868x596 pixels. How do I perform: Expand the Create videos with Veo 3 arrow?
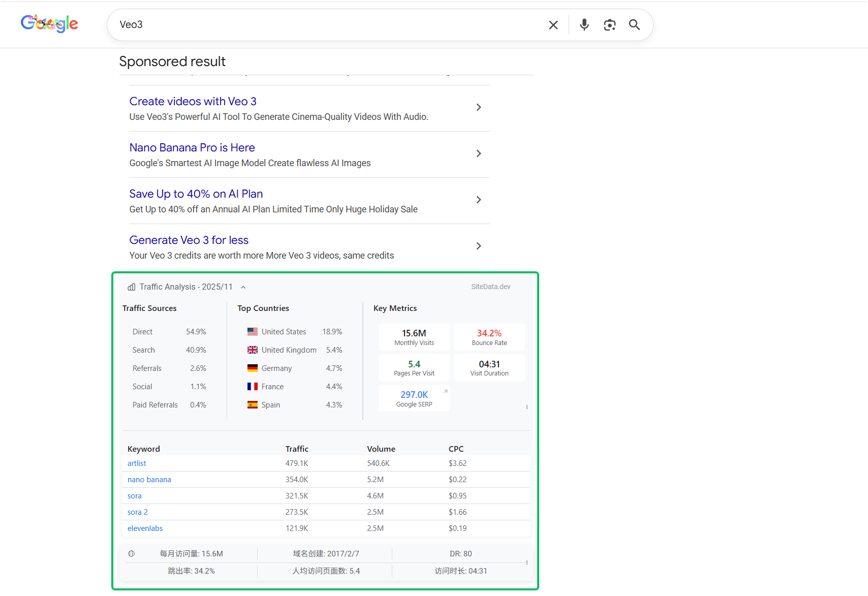point(479,107)
